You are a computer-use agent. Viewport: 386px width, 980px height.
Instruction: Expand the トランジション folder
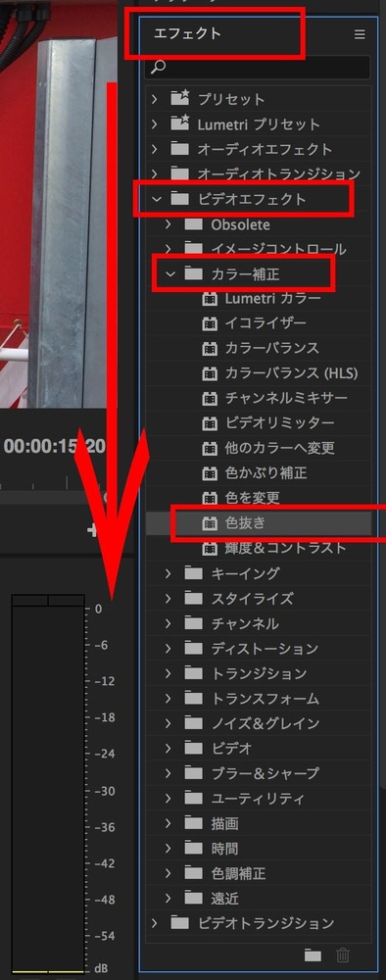(x=169, y=673)
